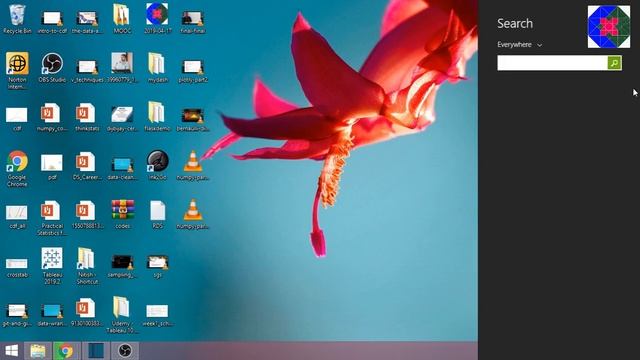
Task: Open the thinkstats presentation file
Action: (87, 117)
